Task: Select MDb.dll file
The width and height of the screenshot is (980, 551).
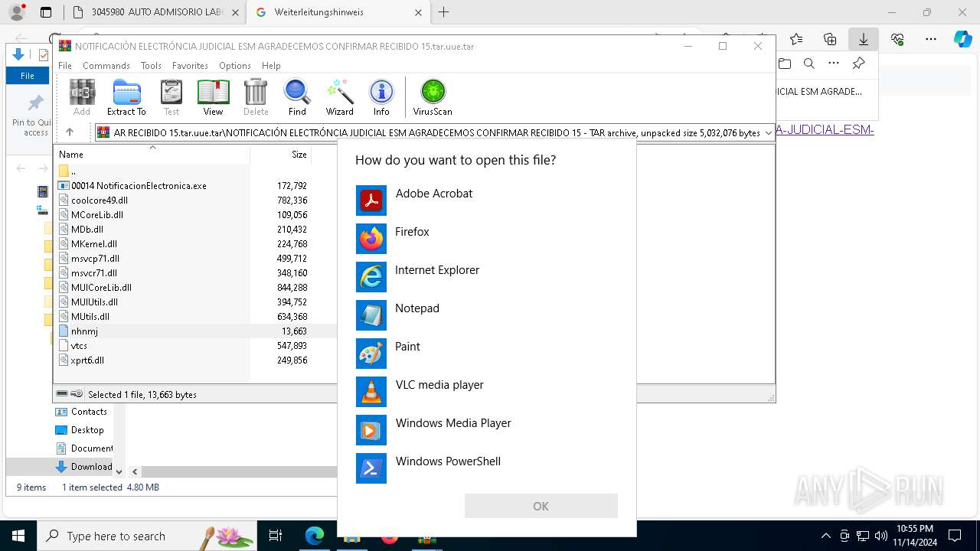Action: coord(87,229)
